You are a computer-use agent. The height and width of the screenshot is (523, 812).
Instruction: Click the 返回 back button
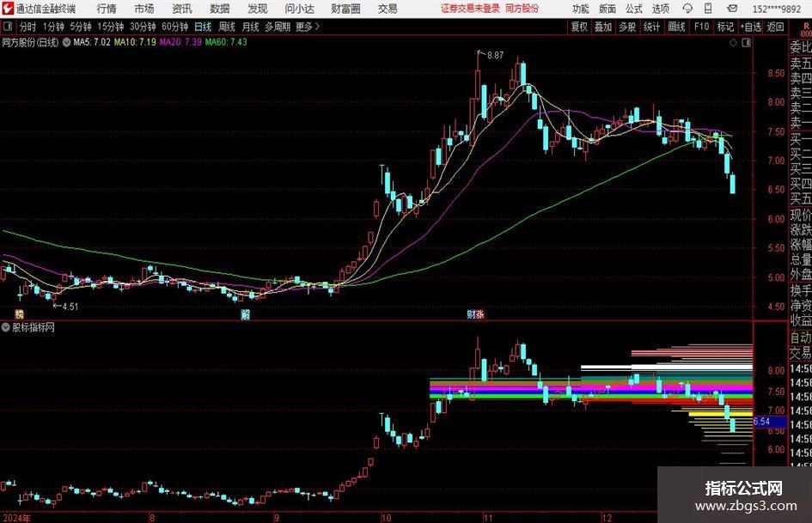(776, 27)
